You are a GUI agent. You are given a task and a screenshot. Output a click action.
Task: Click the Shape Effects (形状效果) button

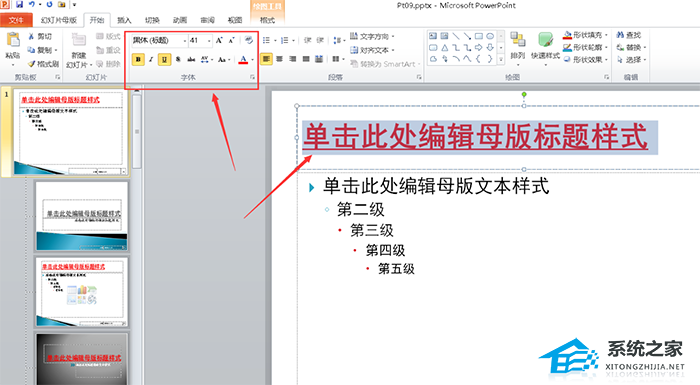(585, 59)
